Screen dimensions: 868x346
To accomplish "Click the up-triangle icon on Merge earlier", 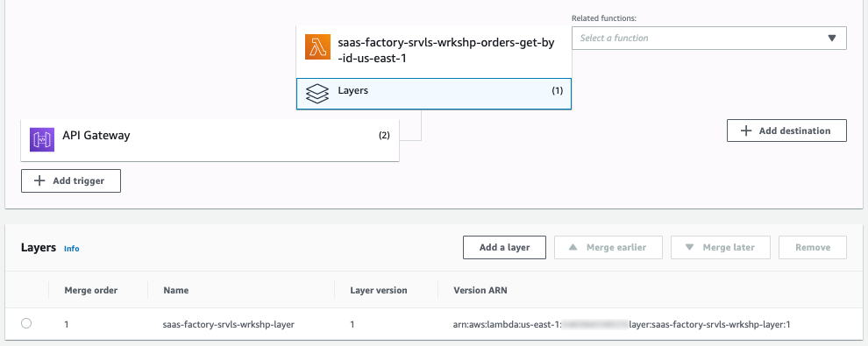I will click(573, 247).
